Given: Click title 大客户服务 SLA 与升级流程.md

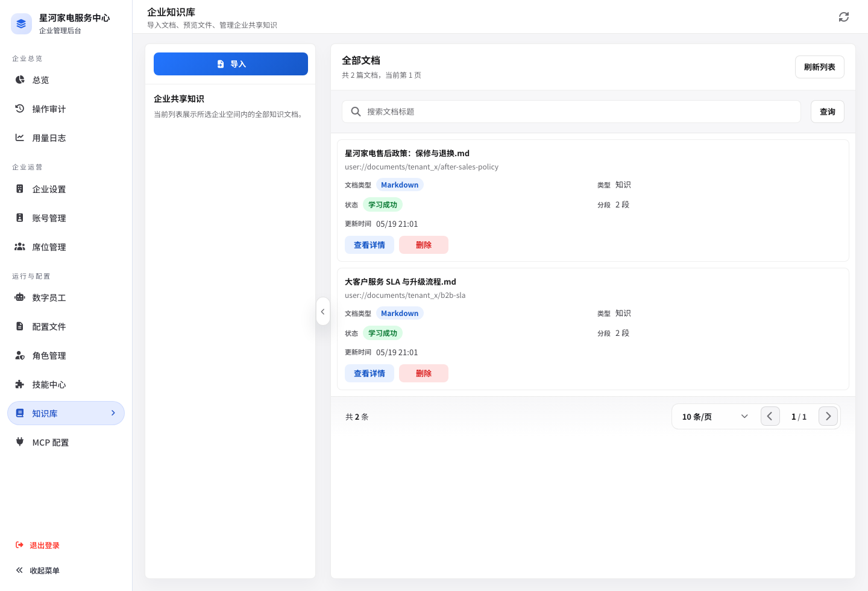Looking at the screenshot, I should [400, 282].
